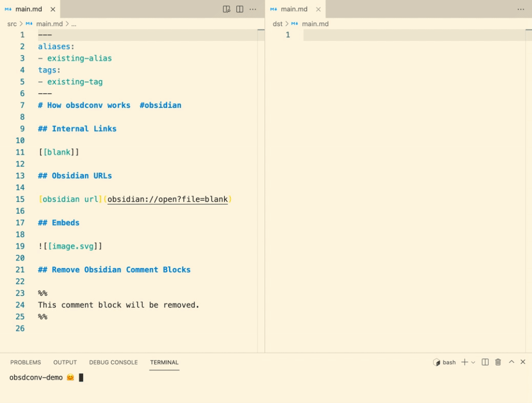Click the 'obsdconv-demo' terminal prompt text
532x403 pixels.
point(36,377)
